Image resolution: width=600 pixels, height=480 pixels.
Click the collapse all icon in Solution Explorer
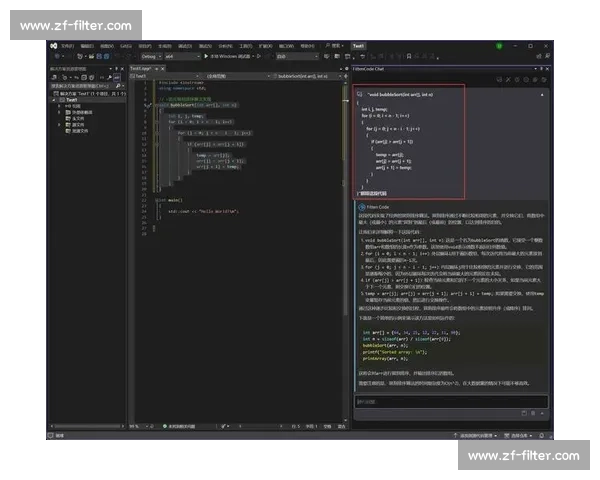pos(84,77)
